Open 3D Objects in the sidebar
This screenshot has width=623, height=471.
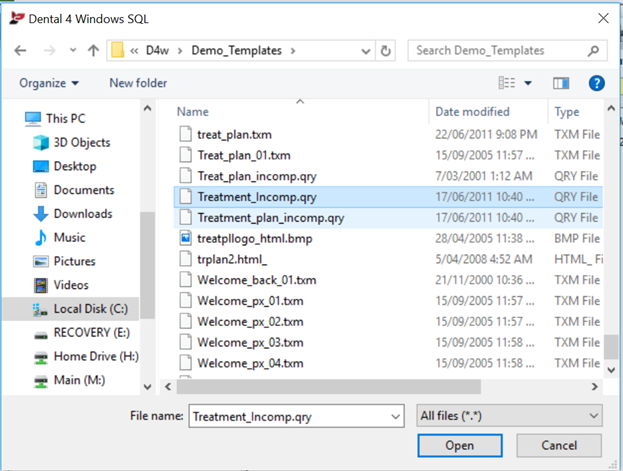[72, 142]
